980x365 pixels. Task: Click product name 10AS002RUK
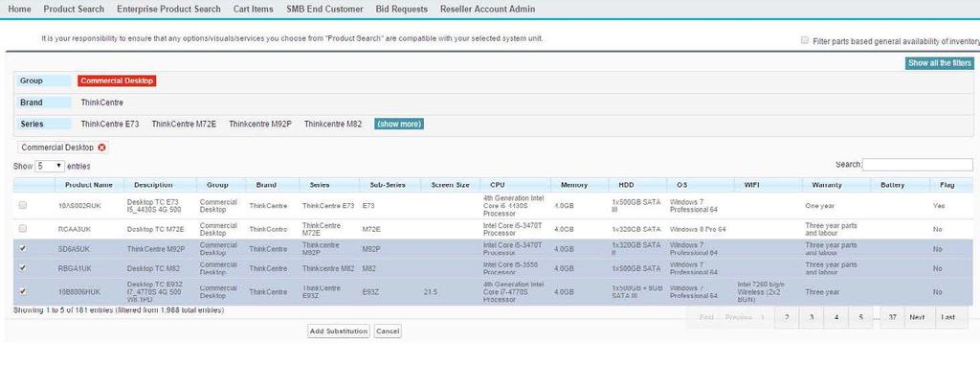click(x=78, y=205)
